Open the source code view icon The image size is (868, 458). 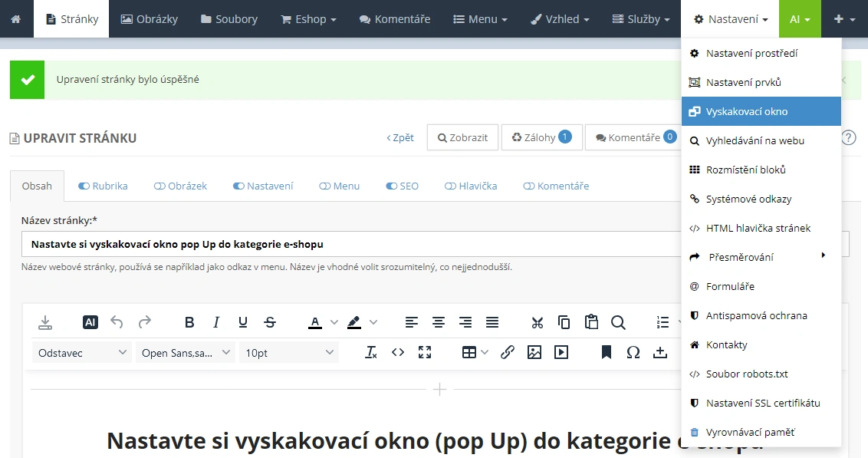[x=397, y=352]
